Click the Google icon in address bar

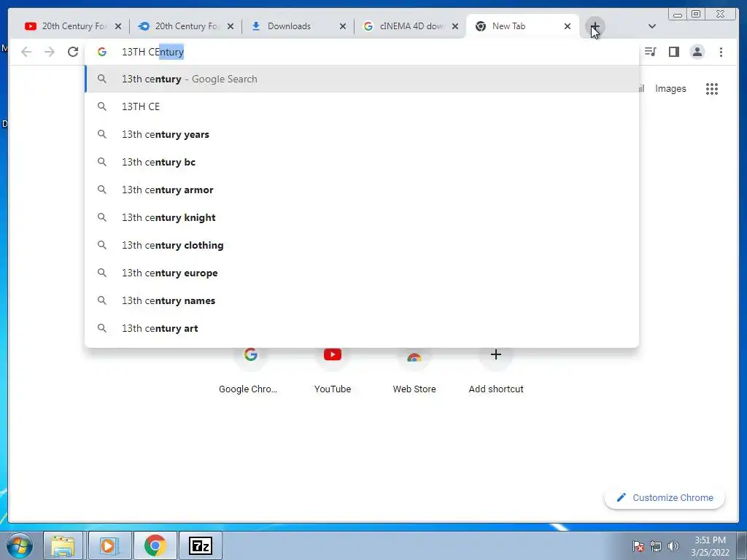coord(102,52)
